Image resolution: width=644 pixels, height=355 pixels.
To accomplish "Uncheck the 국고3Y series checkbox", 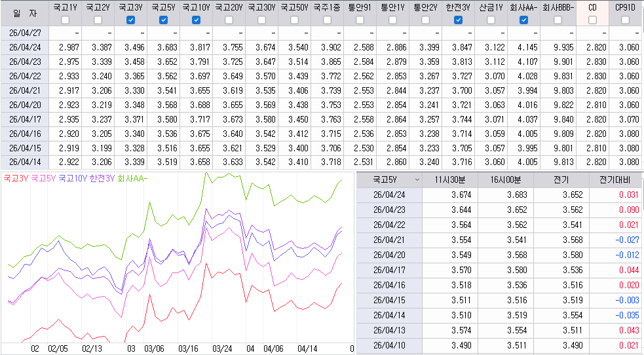I will click(x=130, y=20).
